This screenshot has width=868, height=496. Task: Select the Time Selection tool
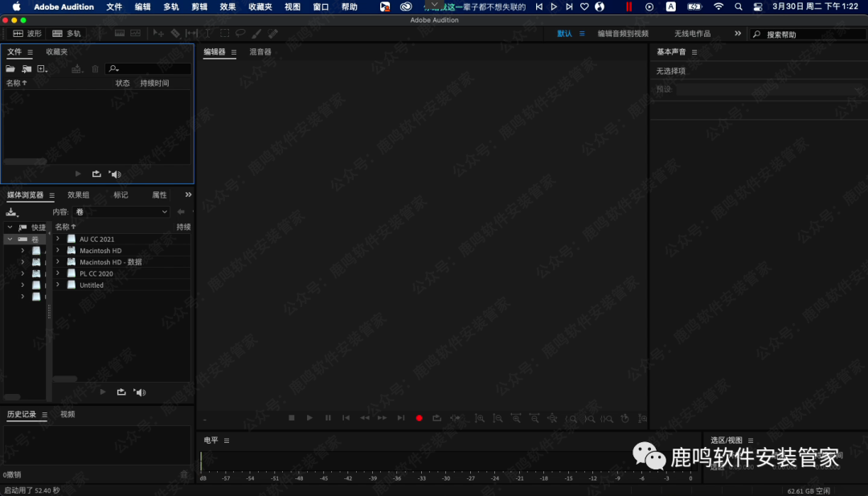click(208, 34)
